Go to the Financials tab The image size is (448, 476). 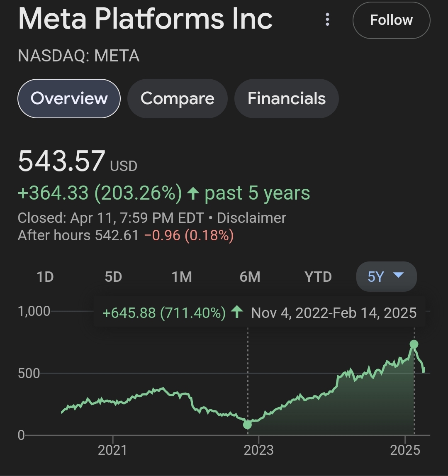286,99
